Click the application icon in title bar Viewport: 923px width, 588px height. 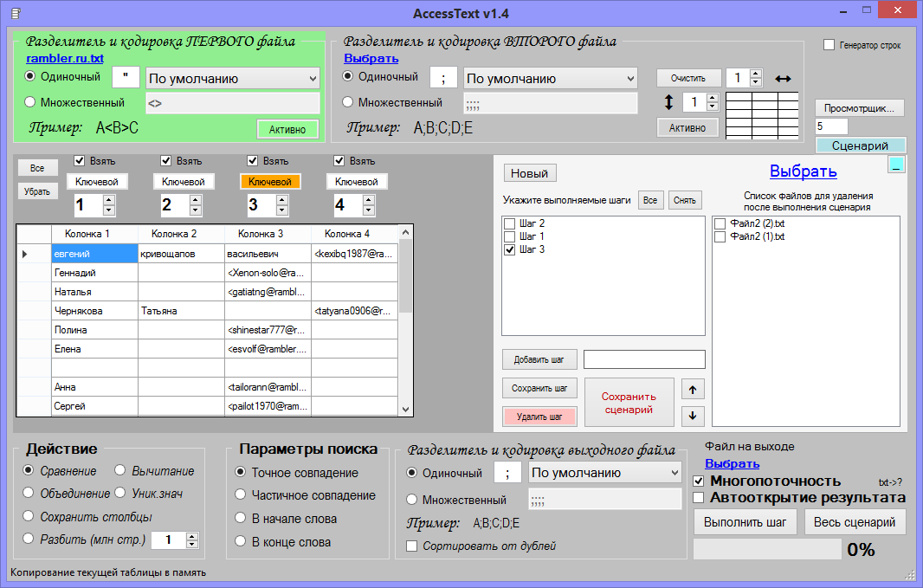tap(16, 13)
